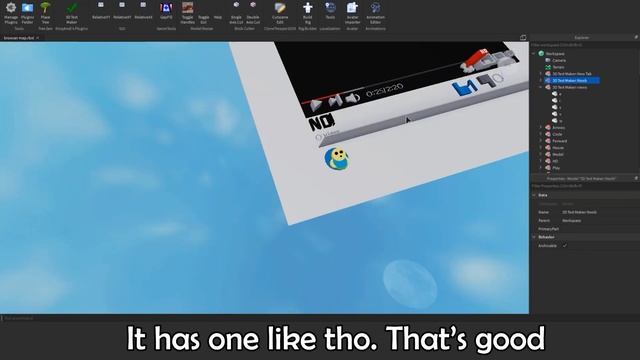Click the 3D play button in viewport
This screenshot has height=360, width=640.
[x=316, y=105]
